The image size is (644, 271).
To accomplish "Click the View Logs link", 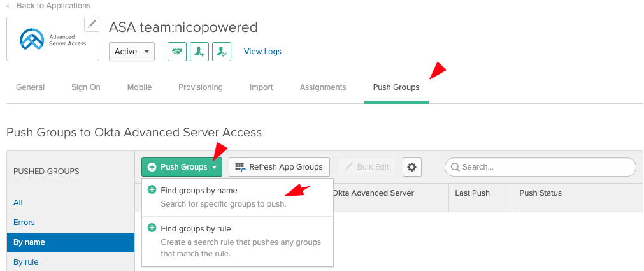I will click(262, 52).
